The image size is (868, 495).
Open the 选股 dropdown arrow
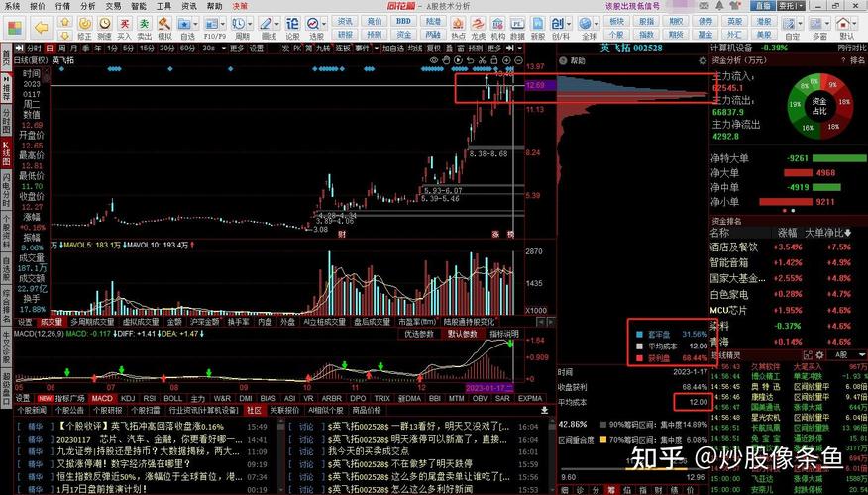324,24
